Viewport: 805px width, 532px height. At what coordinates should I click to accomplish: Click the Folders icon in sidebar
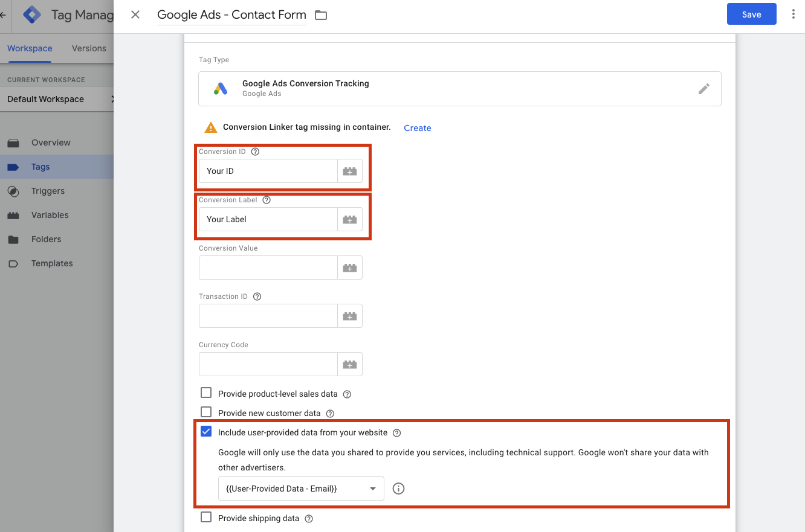coord(13,240)
